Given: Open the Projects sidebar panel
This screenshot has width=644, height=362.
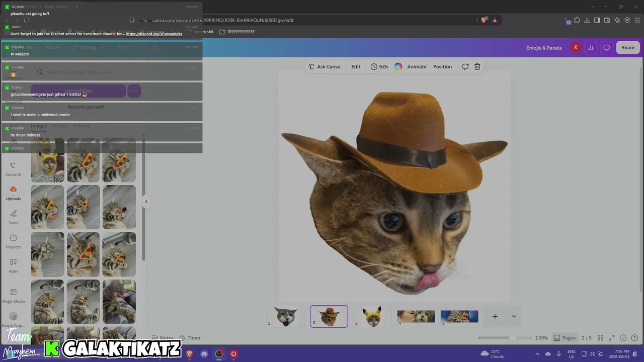Looking at the screenshot, I should tap(13, 241).
